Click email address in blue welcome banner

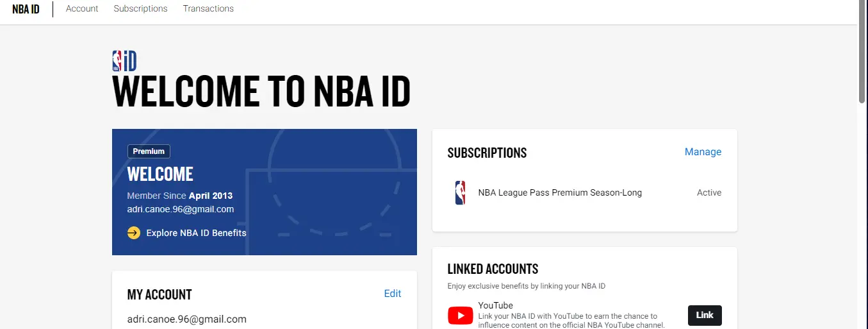(181, 209)
